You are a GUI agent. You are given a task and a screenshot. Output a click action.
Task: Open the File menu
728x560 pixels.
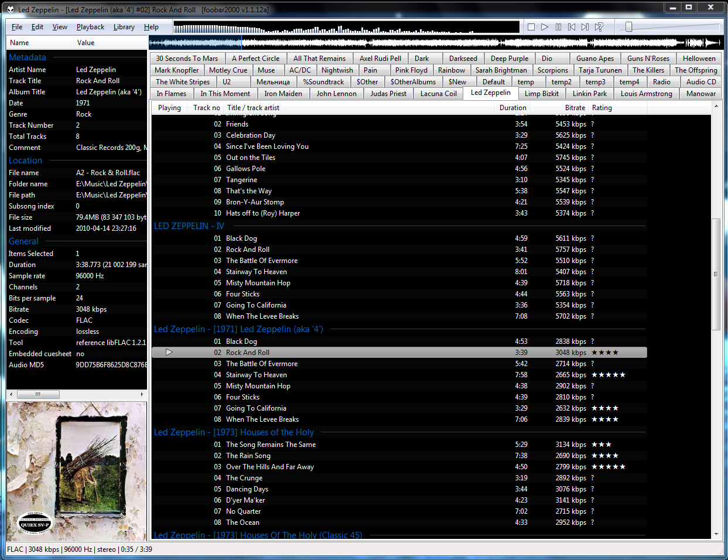17,27
